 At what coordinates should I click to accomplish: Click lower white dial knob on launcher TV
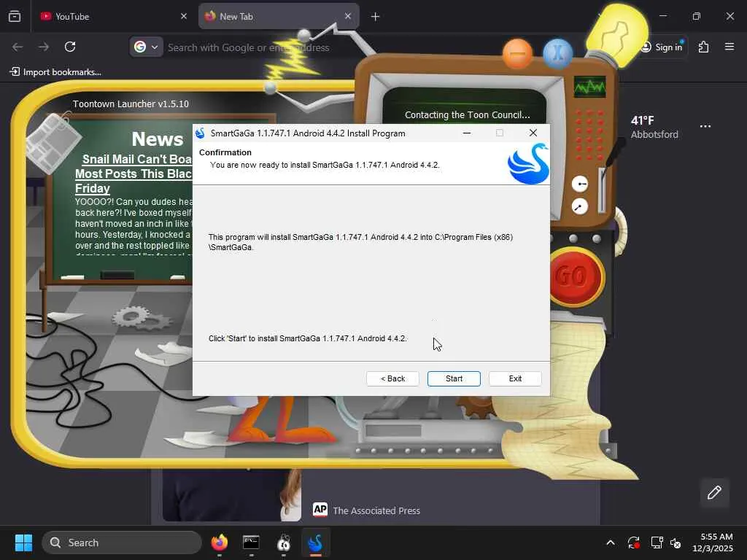(580, 206)
